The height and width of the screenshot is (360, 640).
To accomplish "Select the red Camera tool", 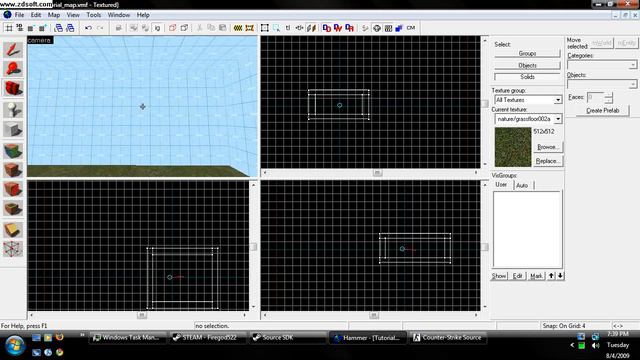I will tap(13, 88).
